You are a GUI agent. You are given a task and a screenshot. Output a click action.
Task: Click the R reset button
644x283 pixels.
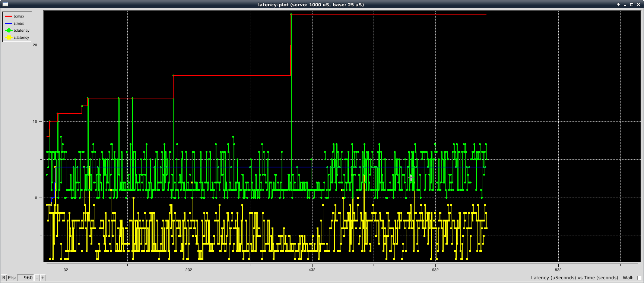pyautogui.click(x=4, y=278)
